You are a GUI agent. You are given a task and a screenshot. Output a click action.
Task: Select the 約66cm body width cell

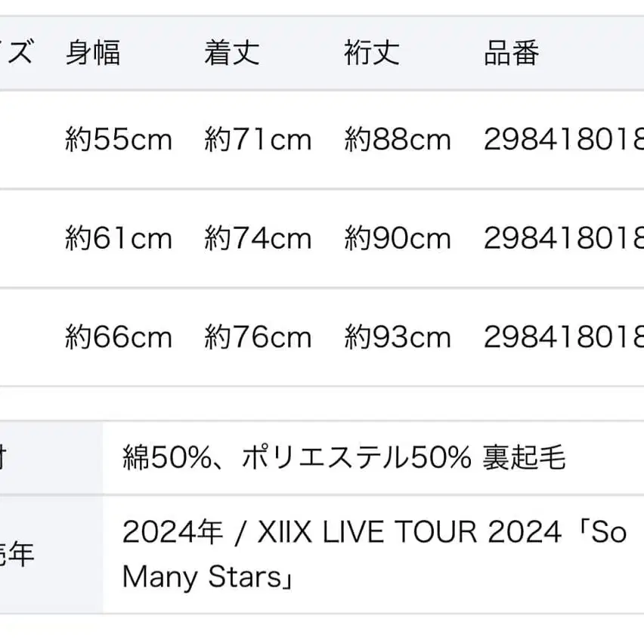click(x=119, y=337)
